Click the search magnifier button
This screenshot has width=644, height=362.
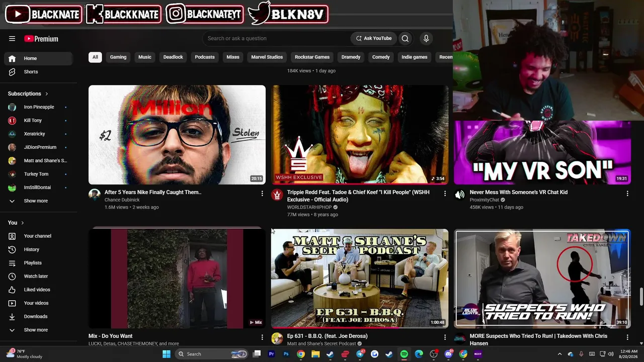pyautogui.click(x=405, y=38)
